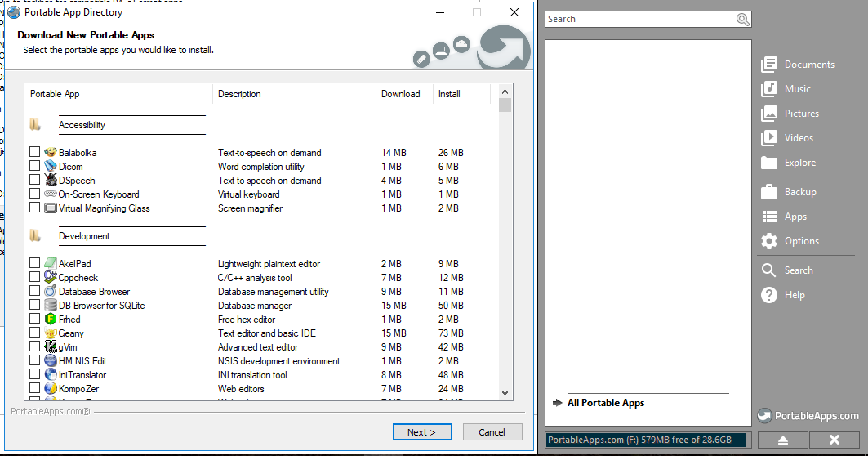Click the AkelPad app icon
Image resolution: width=868 pixels, height=456 pixels.
(x=51, y=263)
